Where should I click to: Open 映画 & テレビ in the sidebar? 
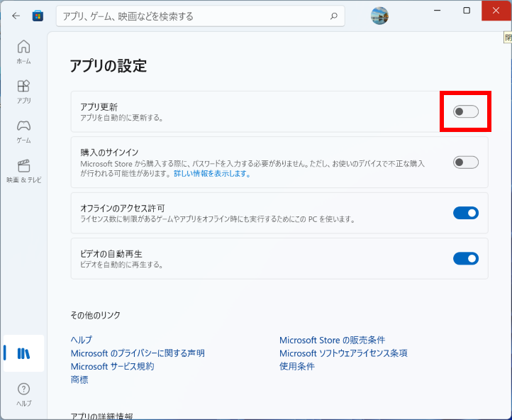tap(24, 171)
